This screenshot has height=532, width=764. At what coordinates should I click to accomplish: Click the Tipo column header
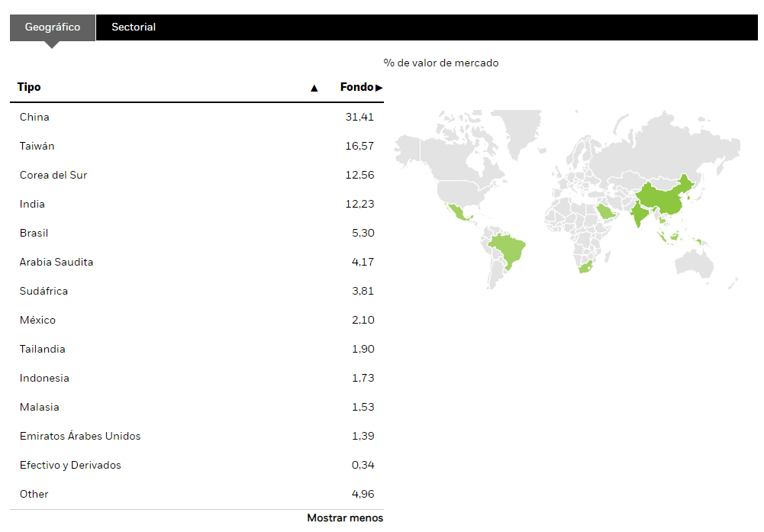[29, 87]
